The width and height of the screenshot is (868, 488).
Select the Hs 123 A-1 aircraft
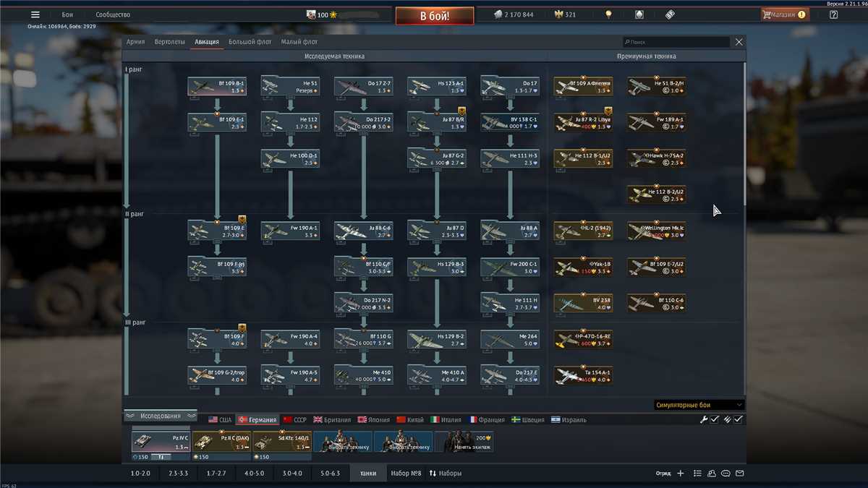click(x=436, y=87)
